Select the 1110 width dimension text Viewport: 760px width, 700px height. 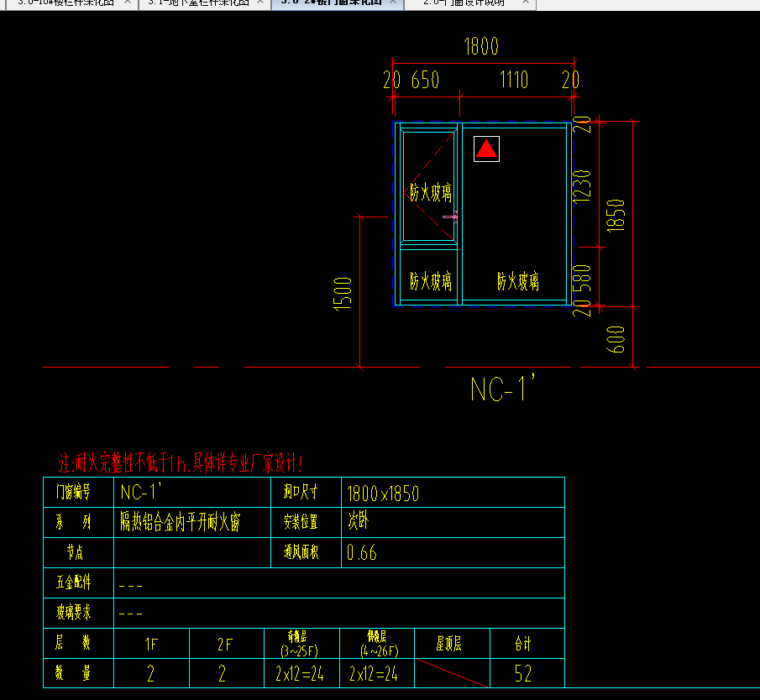click(514, 81)
